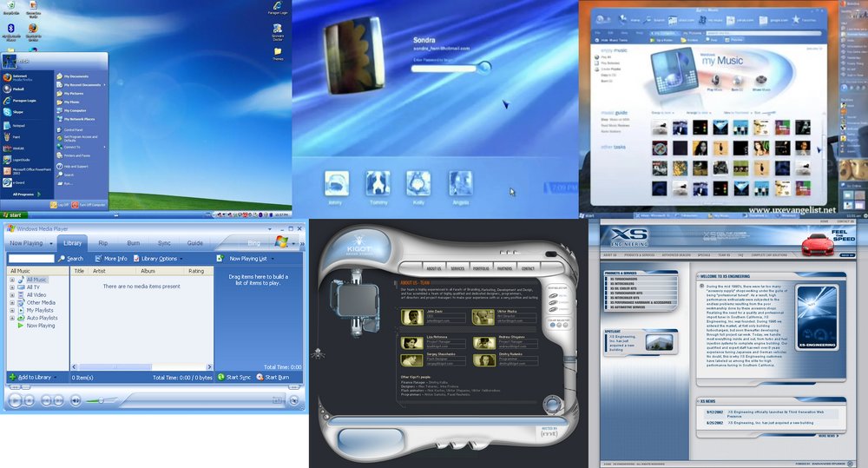Image resolution: width=868 pixels, height=468 pixels.
Task: Switch to the Library tab in Media Player
Action: coord(73,243)
